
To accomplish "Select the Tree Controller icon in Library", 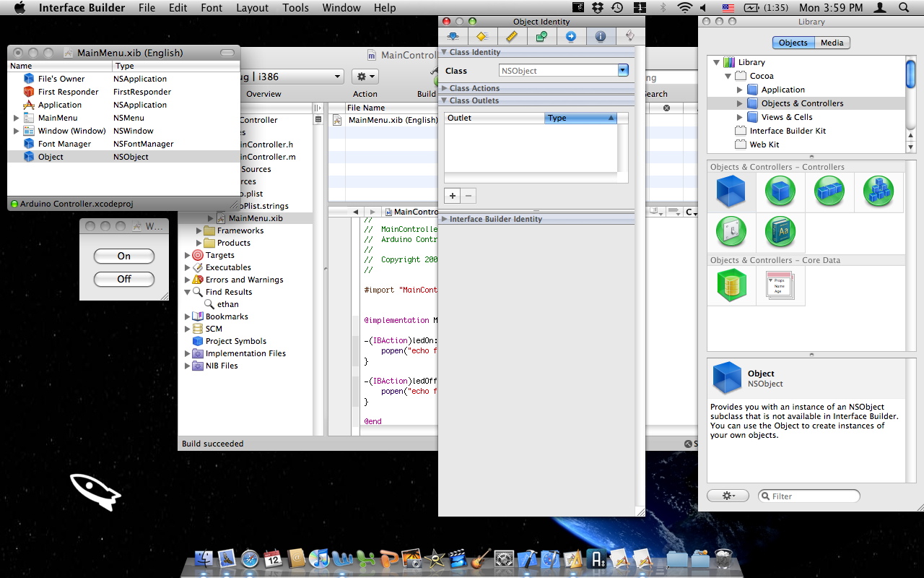I will pos(878,191).
